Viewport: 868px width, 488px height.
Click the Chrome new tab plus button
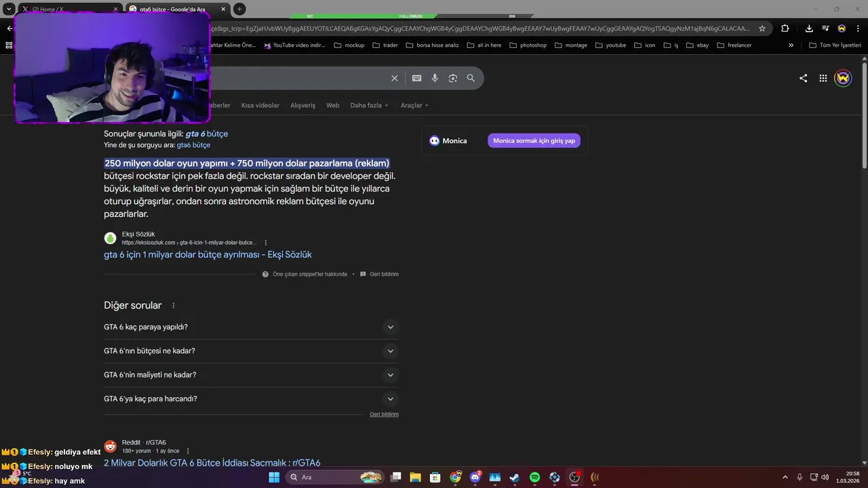239,9
